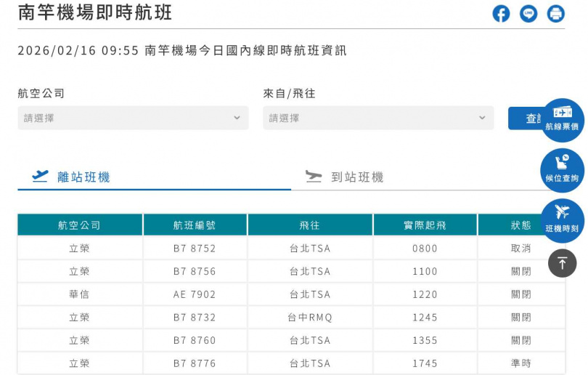Share page on Facebook icon

501,14
